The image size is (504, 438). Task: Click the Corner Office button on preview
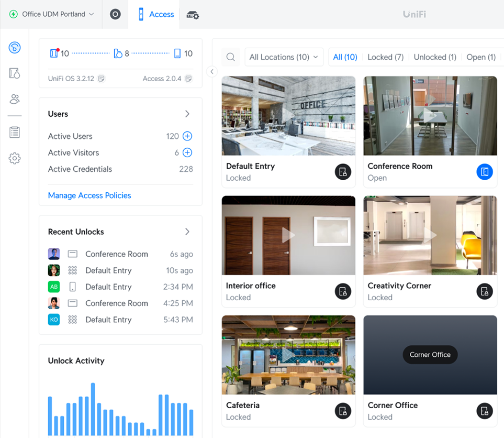[430, 355]
